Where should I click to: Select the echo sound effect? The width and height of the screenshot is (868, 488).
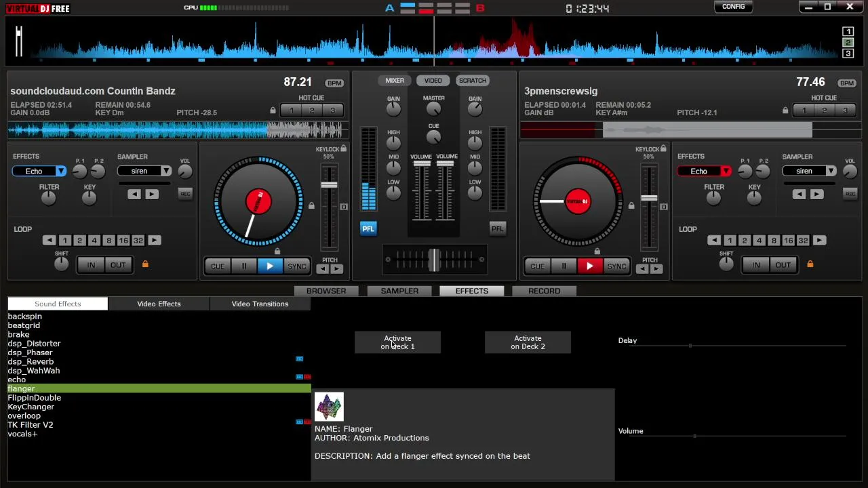159,380
